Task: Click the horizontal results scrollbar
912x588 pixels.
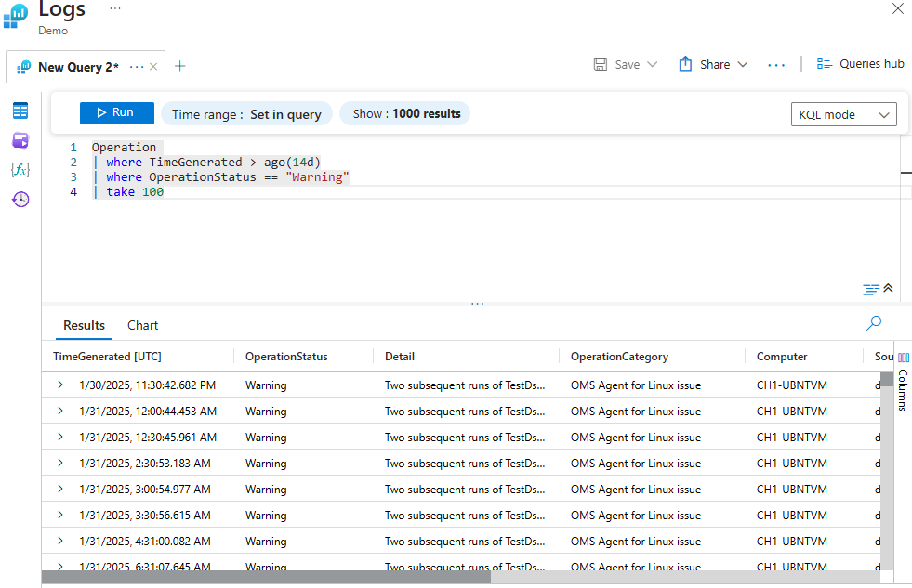Action: (x=267, y=576)
